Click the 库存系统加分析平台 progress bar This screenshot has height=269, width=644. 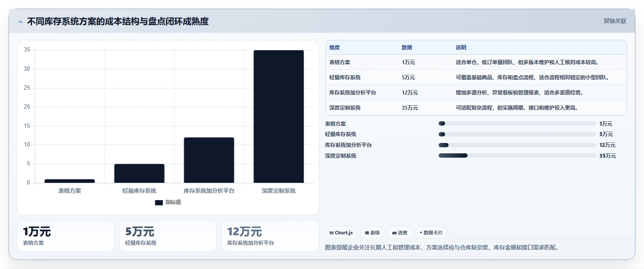517,145
